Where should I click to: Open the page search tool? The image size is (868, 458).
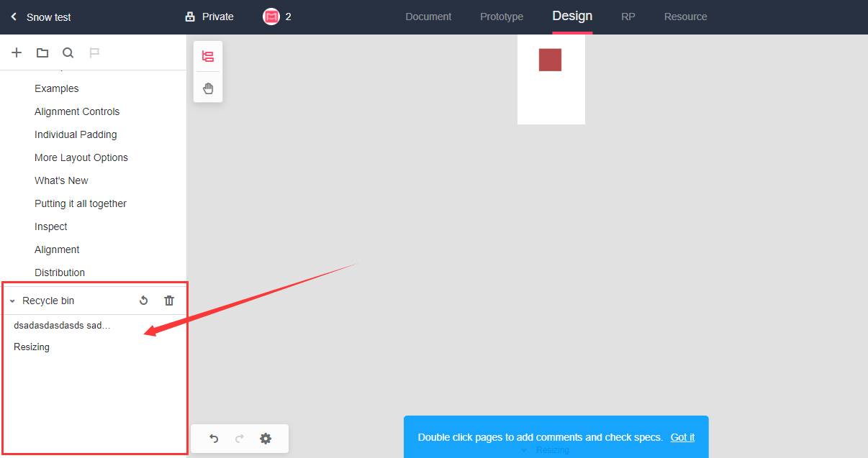pos(68,52)
